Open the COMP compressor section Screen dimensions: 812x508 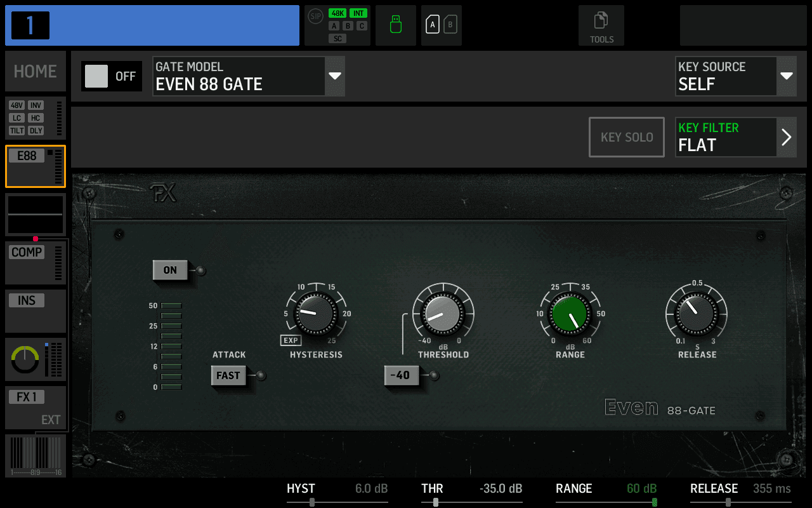pyautogui.click(x=36, y=263)
